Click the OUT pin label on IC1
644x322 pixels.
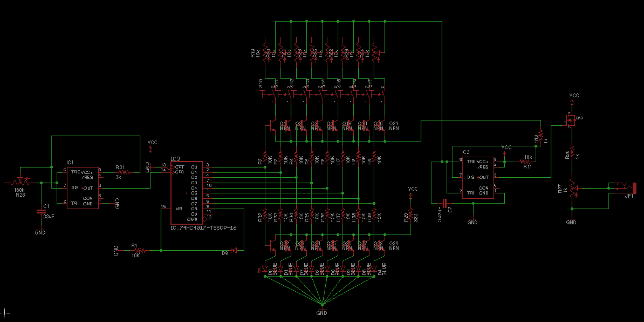(x=88, y=188)
